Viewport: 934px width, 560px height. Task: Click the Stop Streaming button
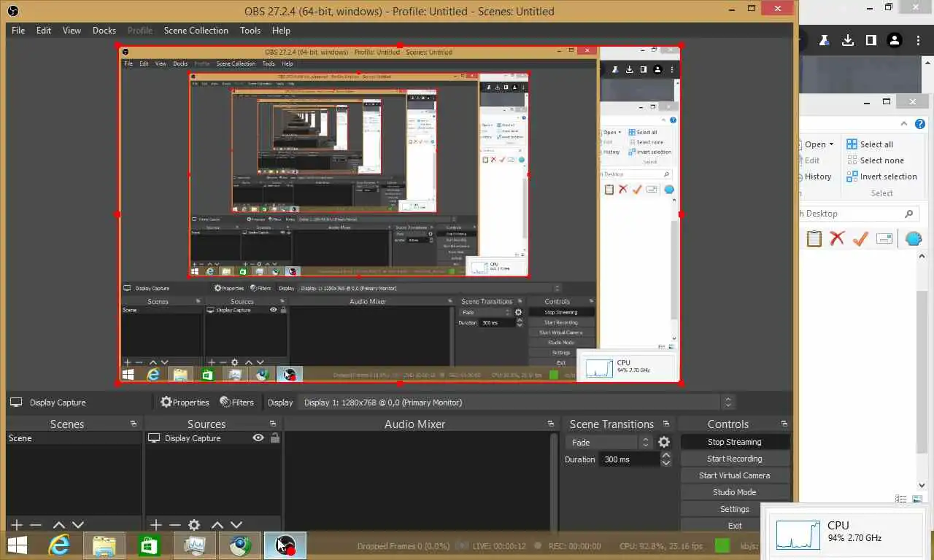[x=735, y=442]
